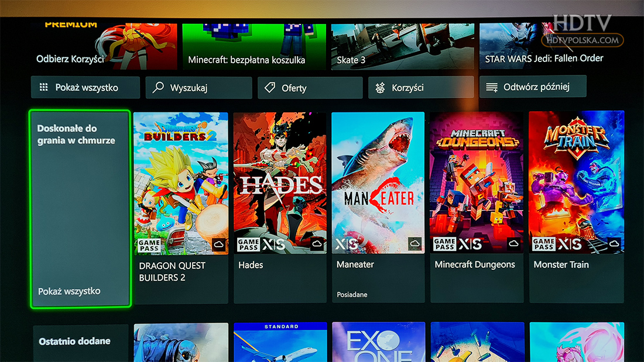Click the Game Pass badge on Monster Train

[x=543, y=244]
